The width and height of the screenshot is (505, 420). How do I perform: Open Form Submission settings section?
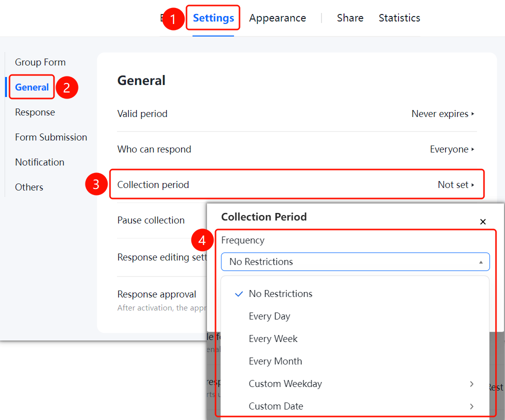51,137
